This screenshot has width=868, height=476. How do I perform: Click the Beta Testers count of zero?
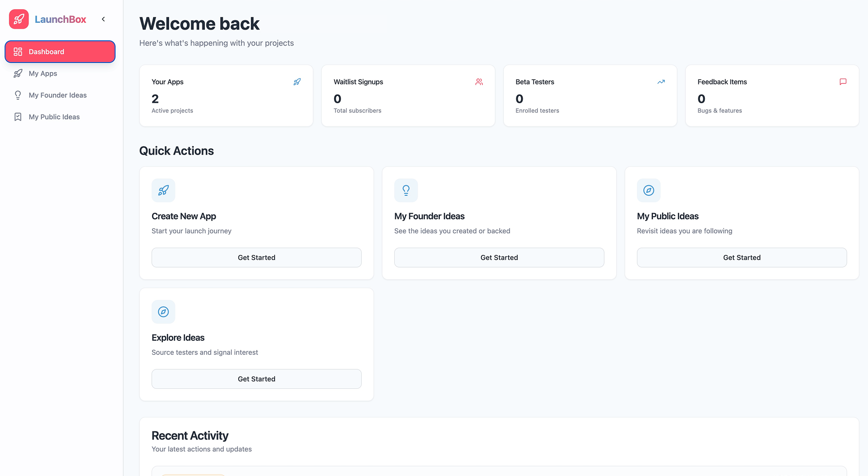519,99
